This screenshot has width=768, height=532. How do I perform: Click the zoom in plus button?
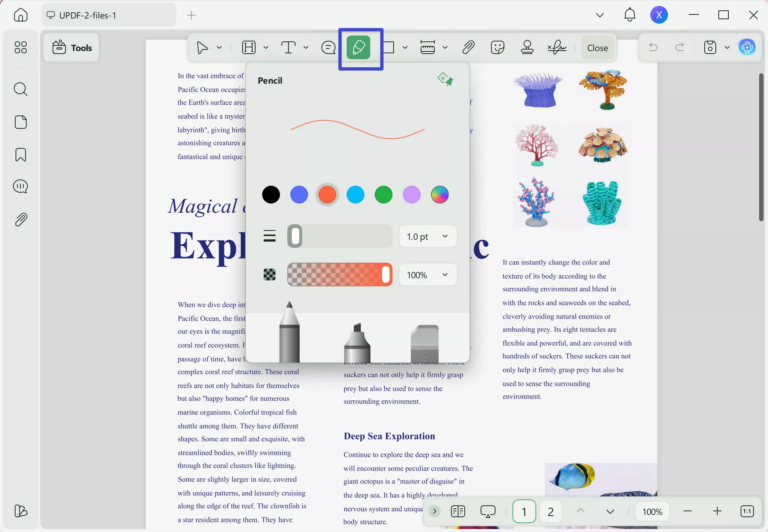717,511
